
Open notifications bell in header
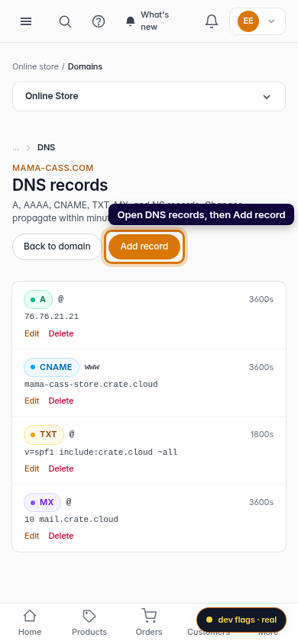[x=211, y=21]
